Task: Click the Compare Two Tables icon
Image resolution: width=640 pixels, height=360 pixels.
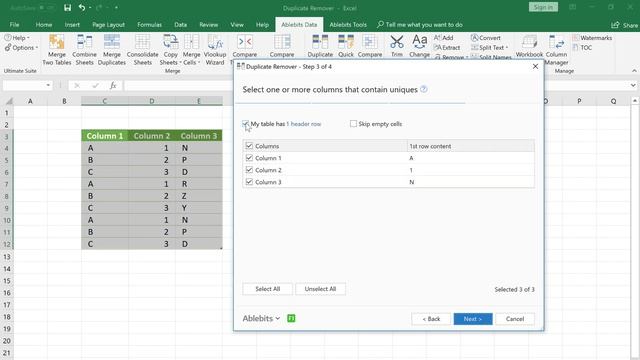Action: 245,42
